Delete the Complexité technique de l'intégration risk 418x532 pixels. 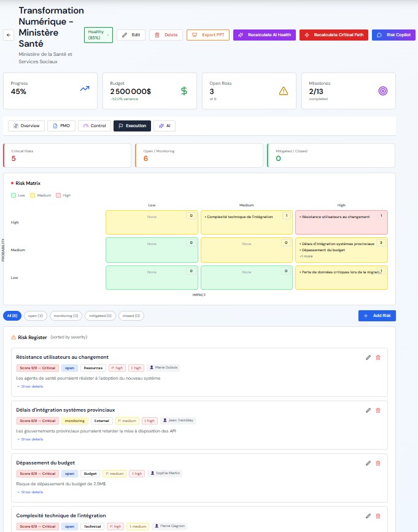[378, 517]
